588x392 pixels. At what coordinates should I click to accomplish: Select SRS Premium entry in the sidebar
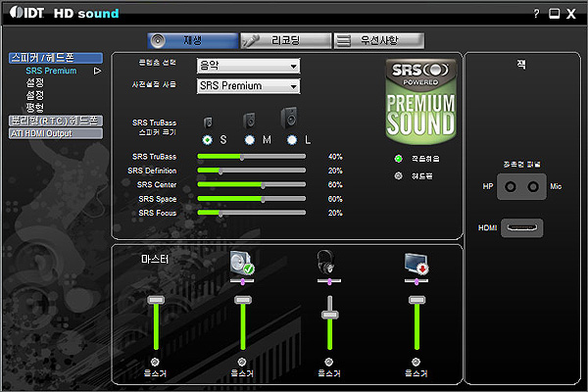click(x=51, y=71)
